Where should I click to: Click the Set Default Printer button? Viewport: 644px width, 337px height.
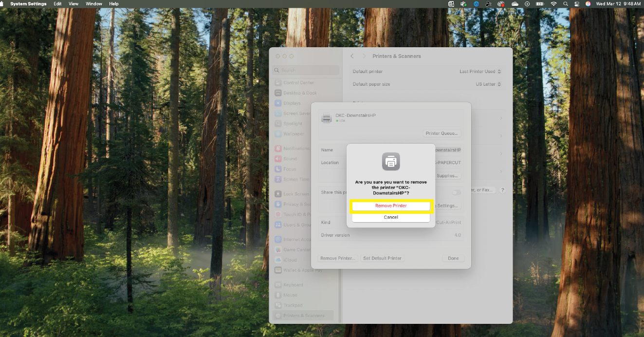[383, 258]
